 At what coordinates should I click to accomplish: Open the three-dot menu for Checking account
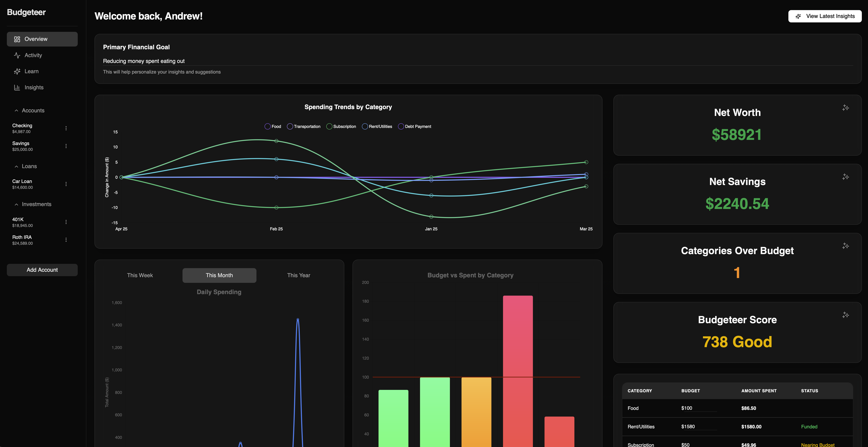tap(66, 128)
